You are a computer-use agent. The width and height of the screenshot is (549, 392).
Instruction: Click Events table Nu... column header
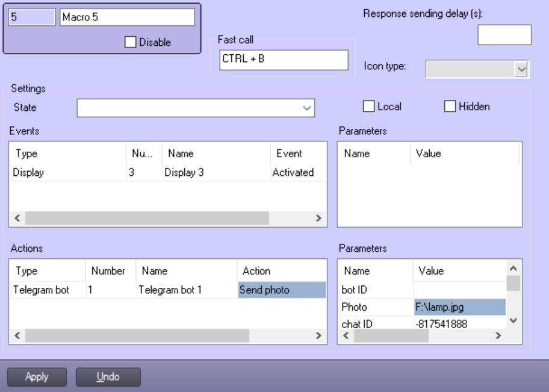[x=144, y=154]
